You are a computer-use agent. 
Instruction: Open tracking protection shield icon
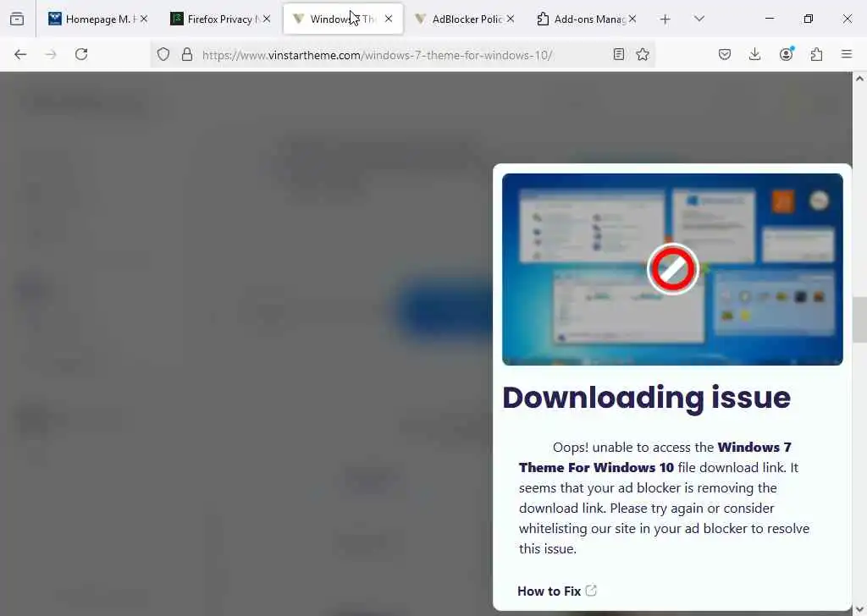point(163,54)
